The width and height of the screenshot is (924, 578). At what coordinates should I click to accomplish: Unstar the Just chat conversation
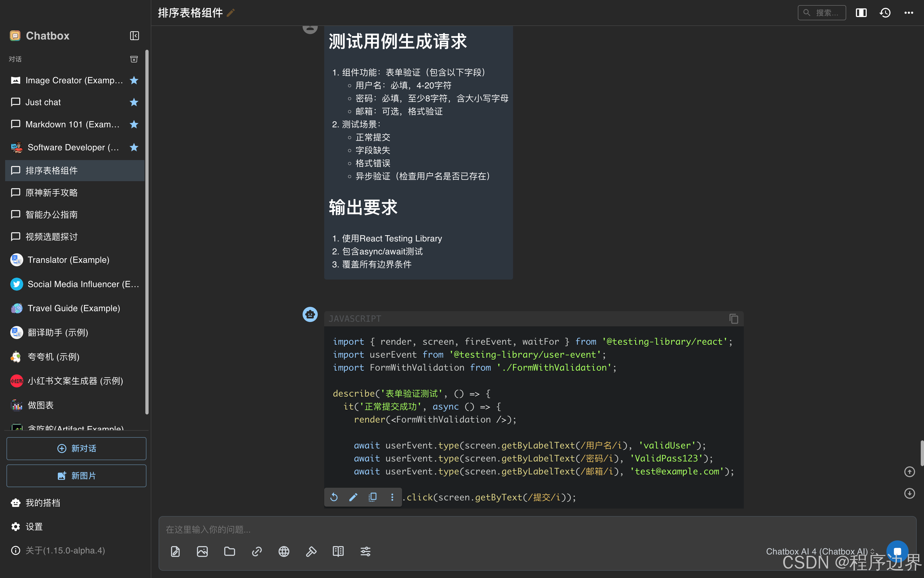(134, 102)
